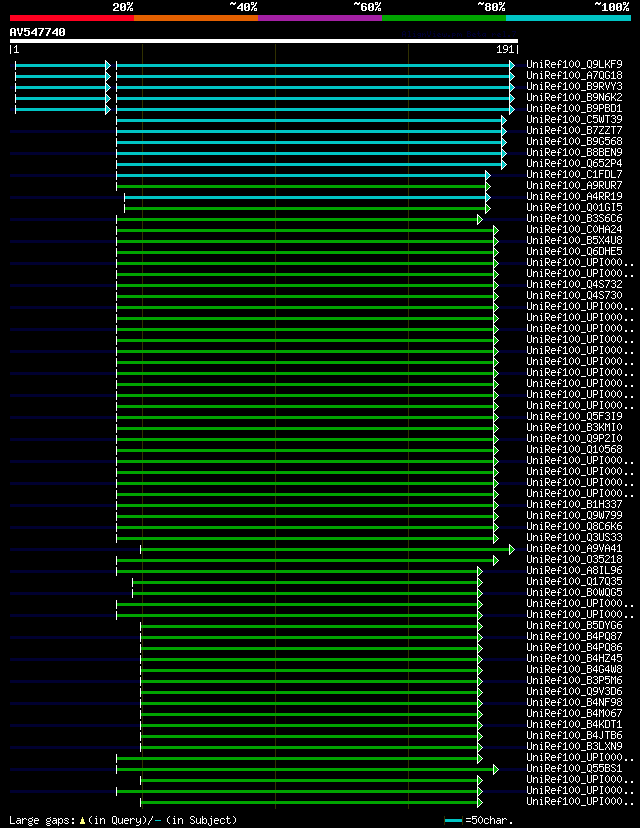Open hit UniRef100_Q8C6K6
This screenshot has width=640, height=828.
(x=574, y=526)
